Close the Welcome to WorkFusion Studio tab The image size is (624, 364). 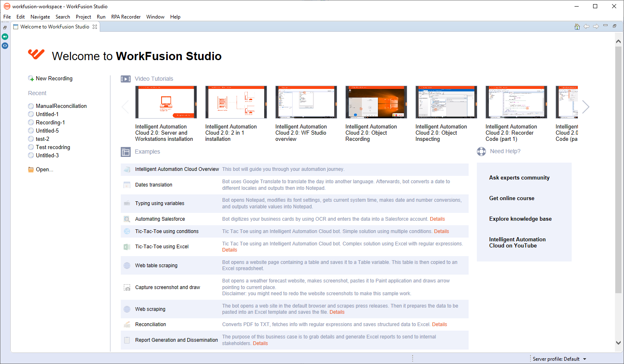point(95,27)
